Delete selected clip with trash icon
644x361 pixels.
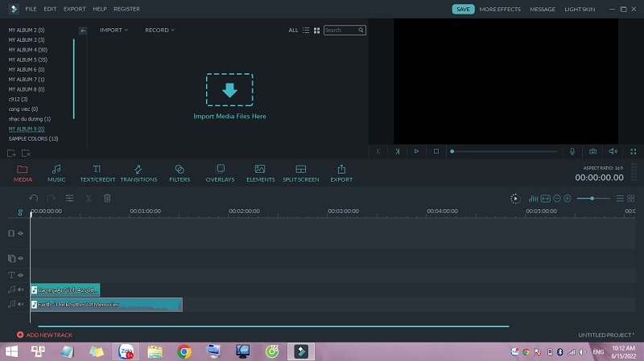[107, 199]
